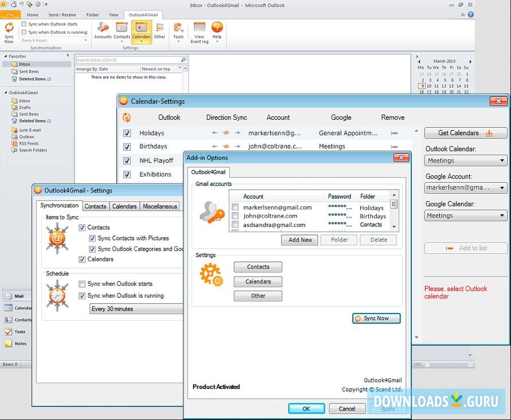Image resolution: width=511 pixels, height=420 pixels.
Task: Click the Search Inbox field
Action: tap(127, 60)
